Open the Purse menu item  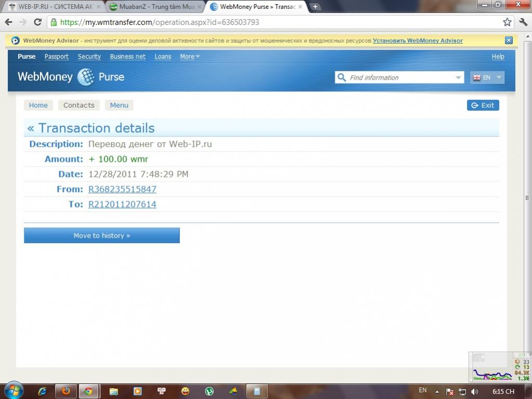(27, 57)
